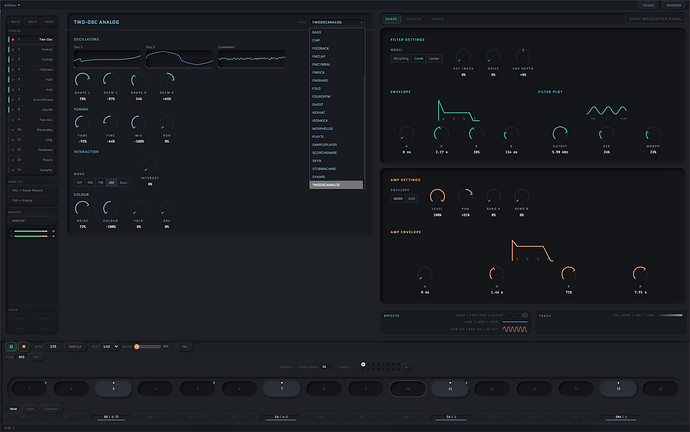Click the SOLO button above tracks
The image size is (690, 432).
click(33, 22)
